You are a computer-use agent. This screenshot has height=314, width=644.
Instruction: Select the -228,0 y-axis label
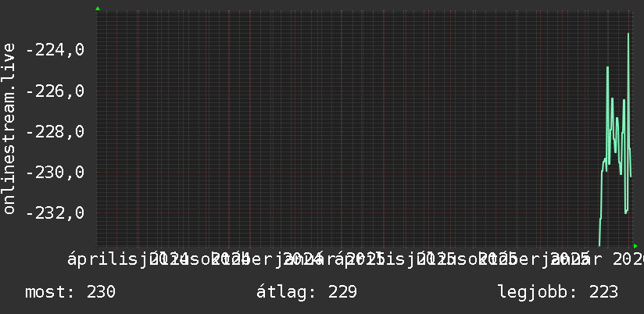[55, 132]
